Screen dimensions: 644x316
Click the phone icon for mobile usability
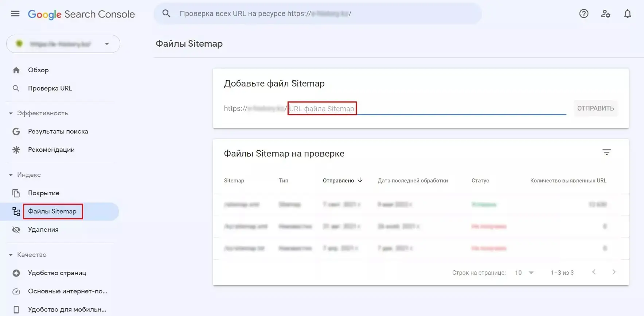pos(16,309)
